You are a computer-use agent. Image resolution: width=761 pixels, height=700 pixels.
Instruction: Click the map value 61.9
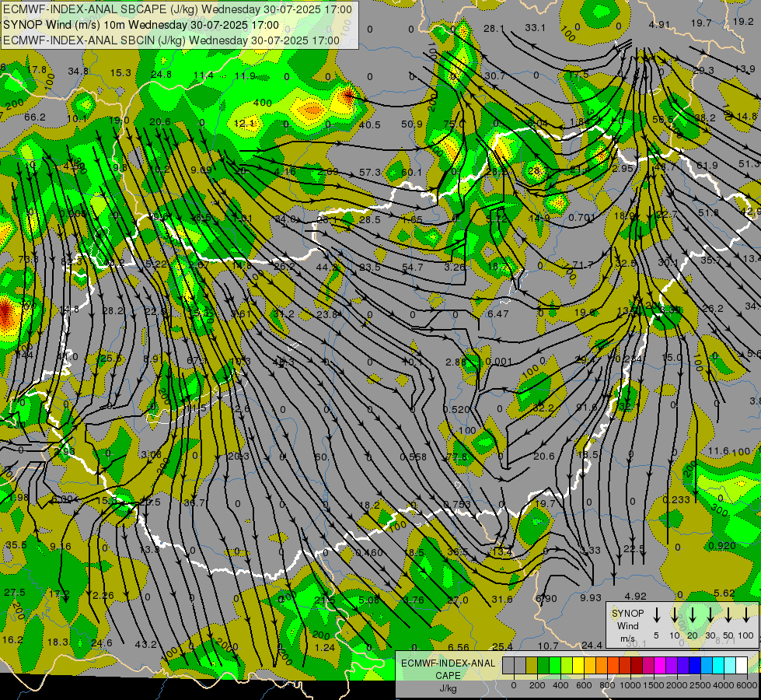[x=707, y=166]
